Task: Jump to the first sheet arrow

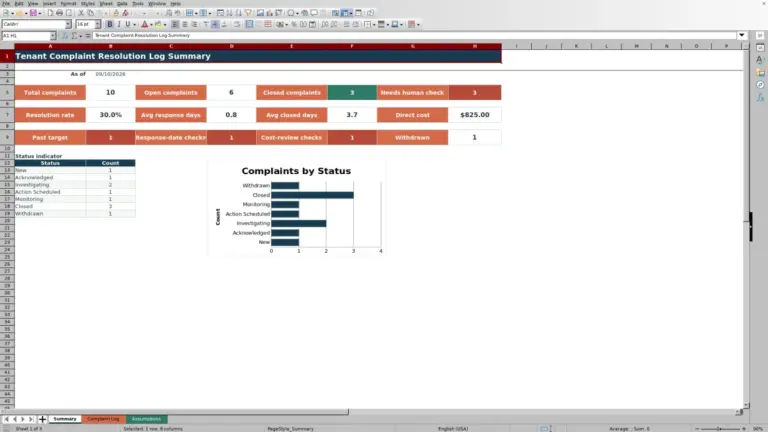Action: point(6,419)
